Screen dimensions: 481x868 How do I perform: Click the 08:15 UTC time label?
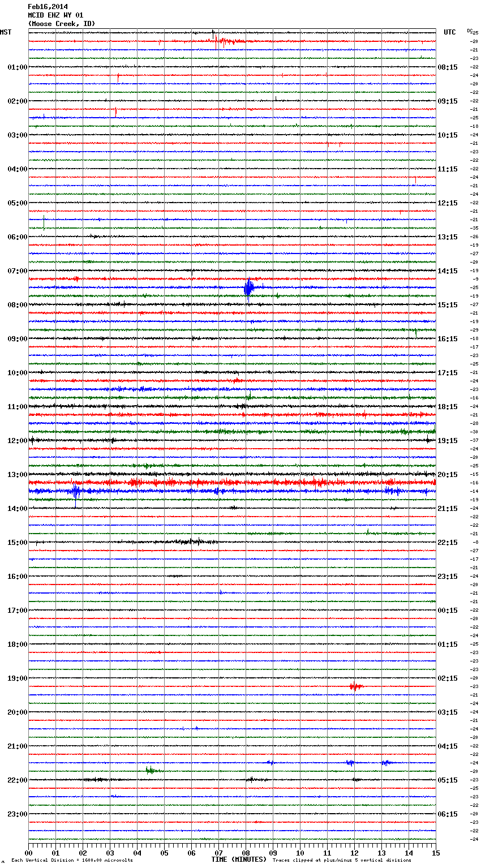tap(448, 67)
